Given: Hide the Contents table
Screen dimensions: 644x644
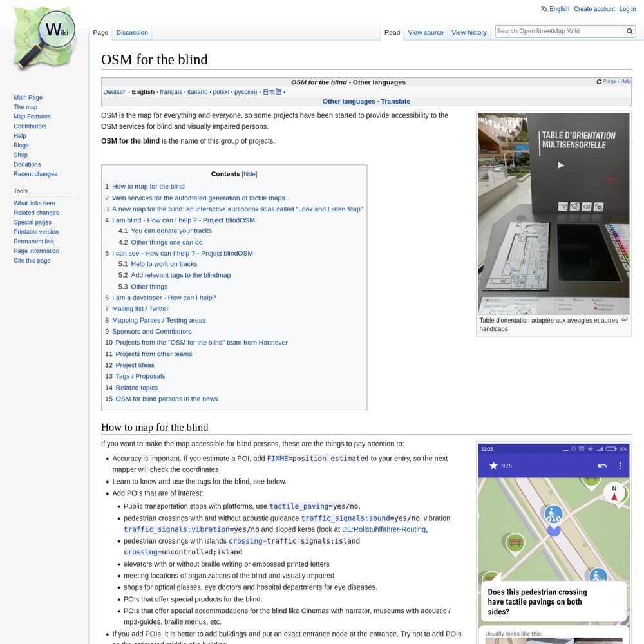Looking at the screenshot, I should click(249, 174).
